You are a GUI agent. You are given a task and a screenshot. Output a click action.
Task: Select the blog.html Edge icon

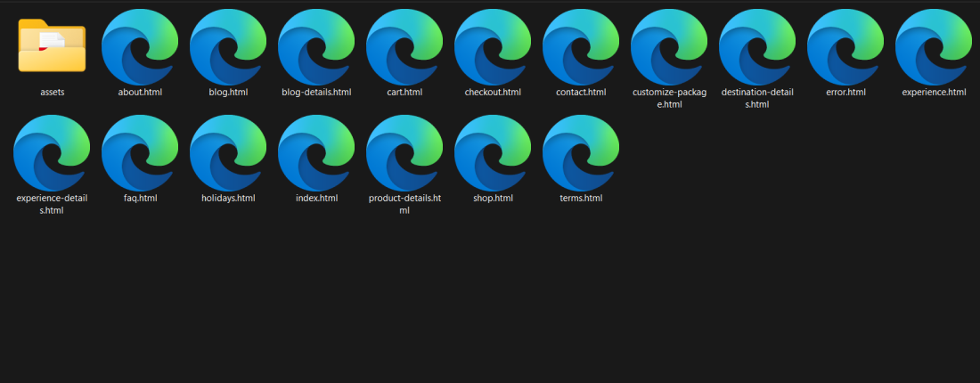pyautogui.click(x=228, y=47)
